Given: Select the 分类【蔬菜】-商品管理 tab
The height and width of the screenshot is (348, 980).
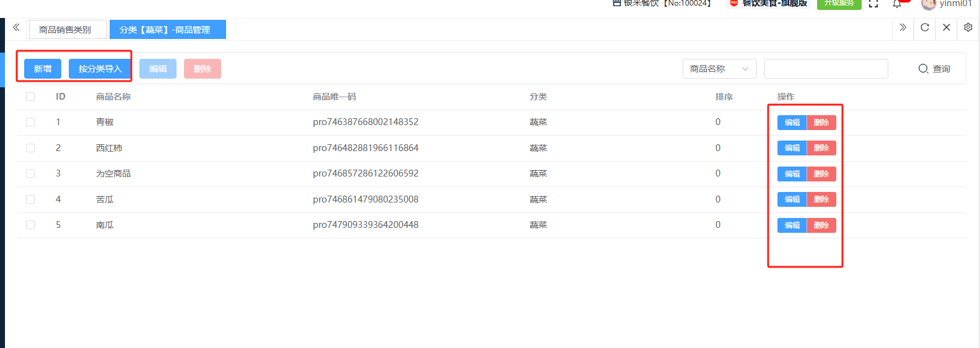Looking at the screenshot, I should click(165, 30).
